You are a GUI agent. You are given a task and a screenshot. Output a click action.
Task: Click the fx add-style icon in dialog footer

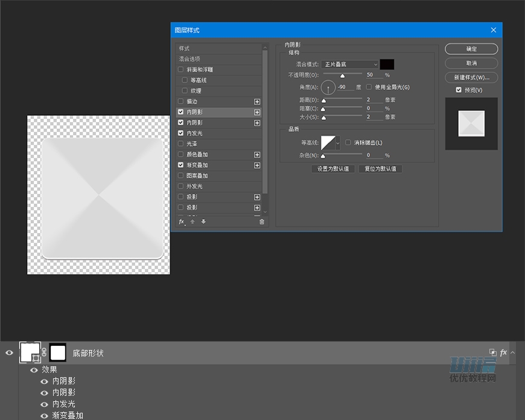point(182,221)
